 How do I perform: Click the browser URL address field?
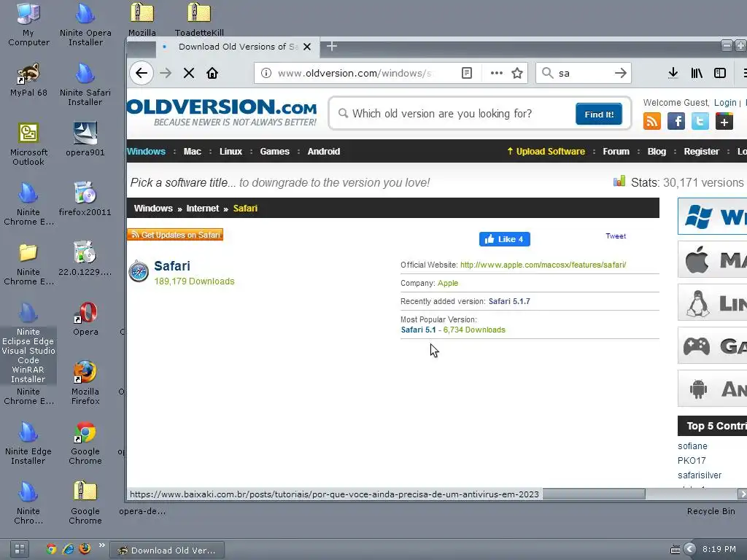[x=355, y=73]
